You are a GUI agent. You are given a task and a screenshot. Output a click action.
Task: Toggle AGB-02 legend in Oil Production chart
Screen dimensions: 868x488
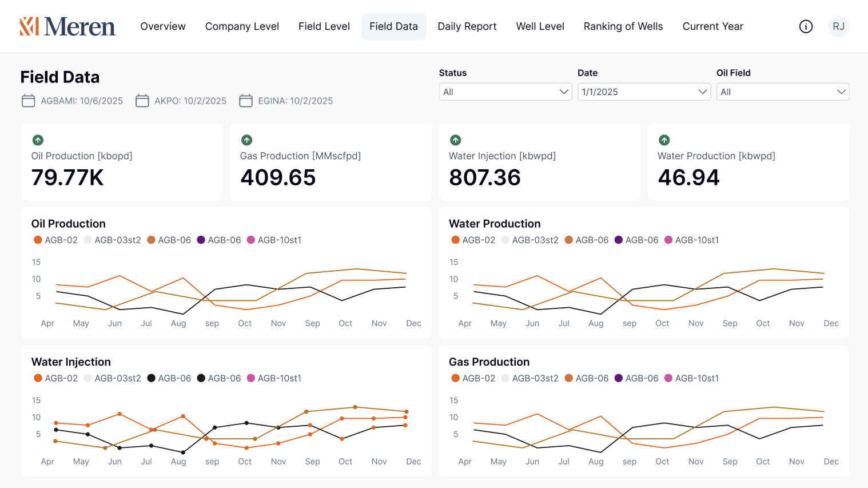(x=55, y=240)
